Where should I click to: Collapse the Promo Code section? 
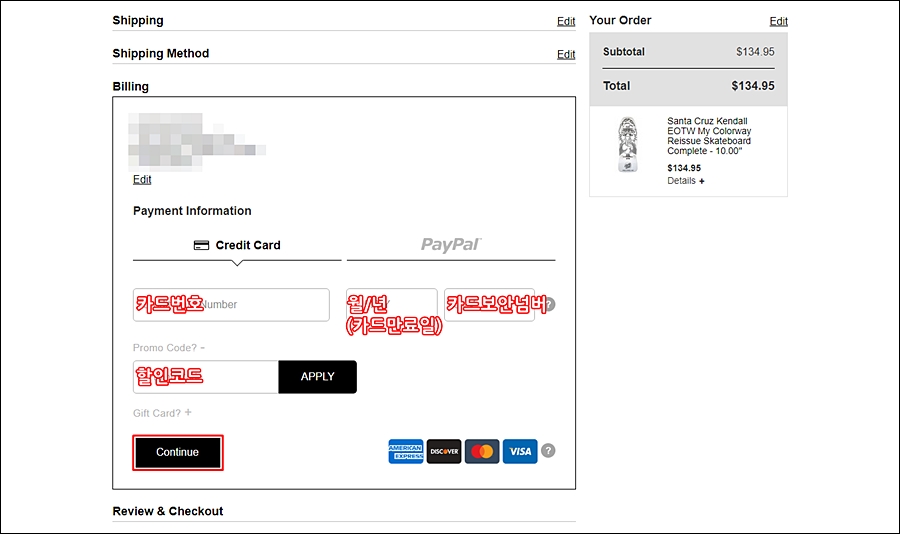[x=169, y=348]
